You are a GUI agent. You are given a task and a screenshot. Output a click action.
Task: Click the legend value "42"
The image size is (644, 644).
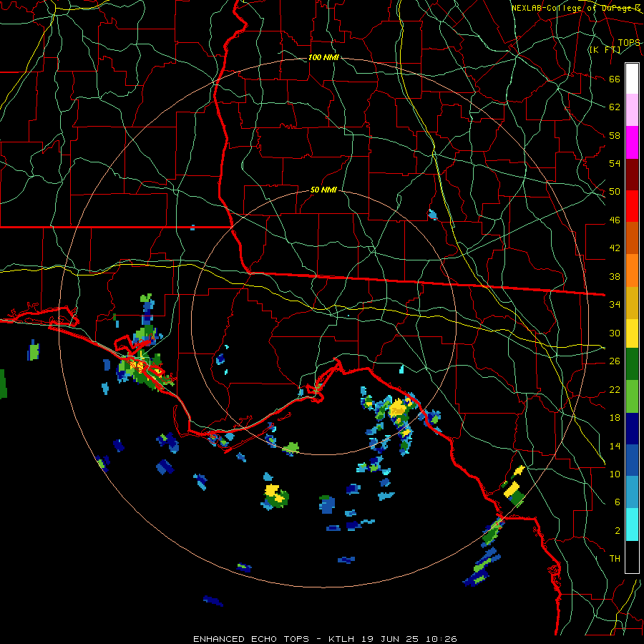pos(615,248)
